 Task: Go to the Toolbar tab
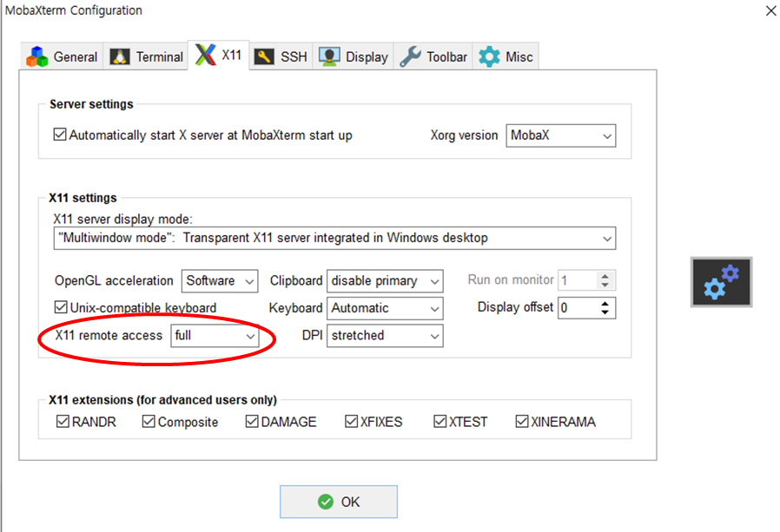433,56
